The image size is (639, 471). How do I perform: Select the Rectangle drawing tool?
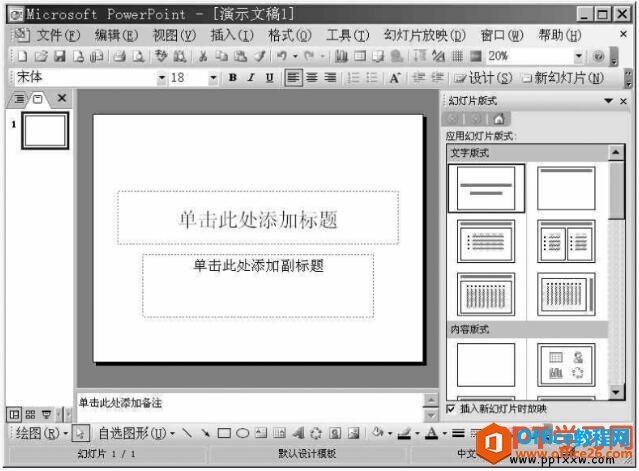tap(224, 433)
